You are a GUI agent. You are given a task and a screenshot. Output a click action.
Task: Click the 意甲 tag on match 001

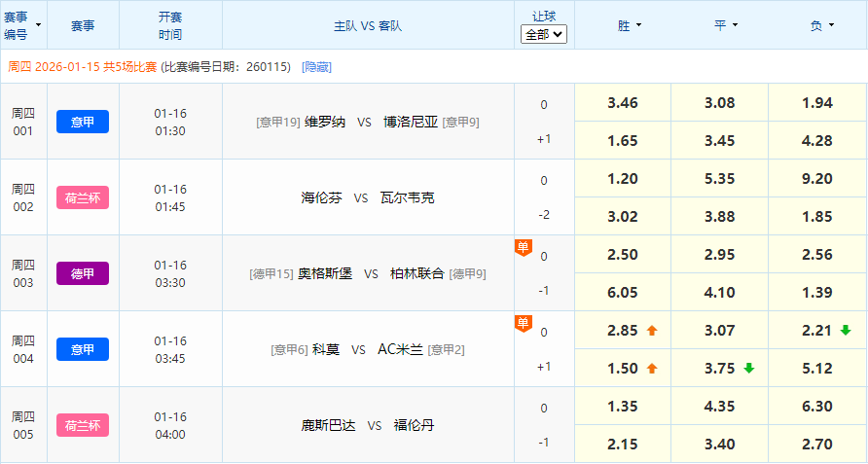83,122
